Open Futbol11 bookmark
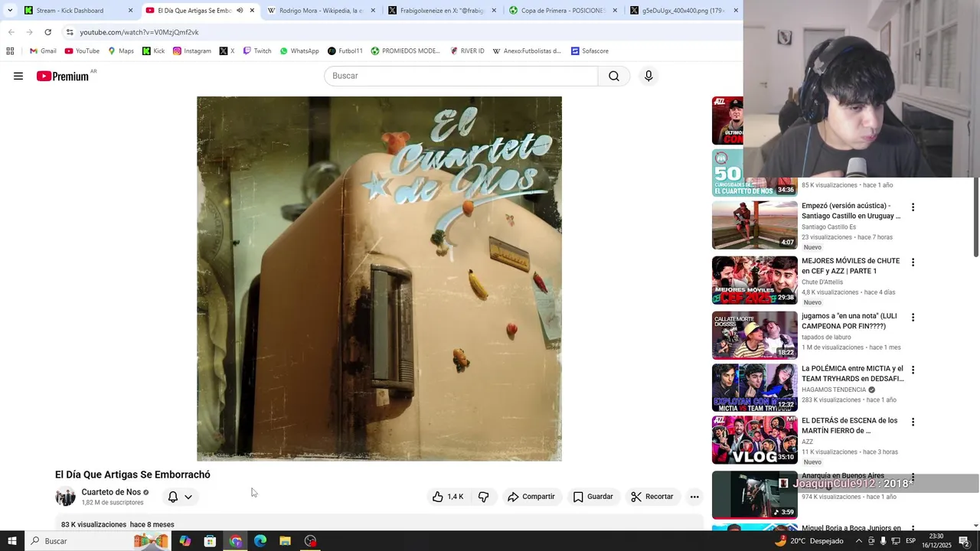Image resolution: width=980 pixels, height=551 pixels. tap(345, 51)
